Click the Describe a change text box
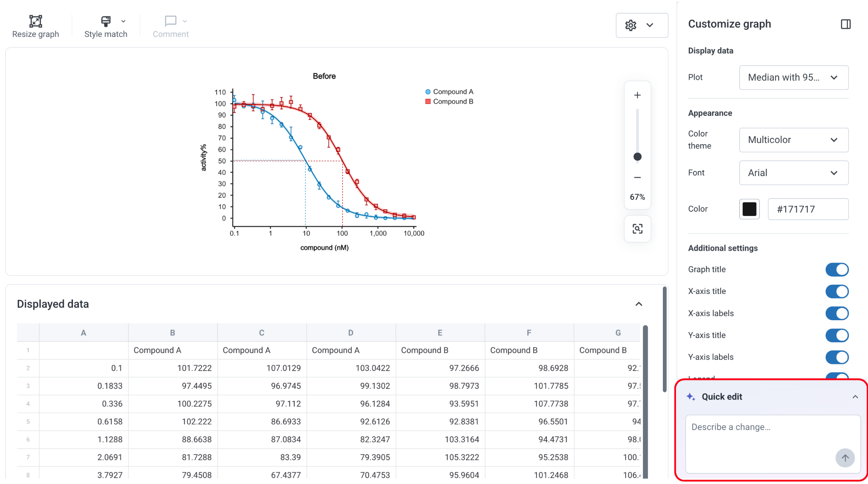The image size is (868, 484). [x=773, y=444]
